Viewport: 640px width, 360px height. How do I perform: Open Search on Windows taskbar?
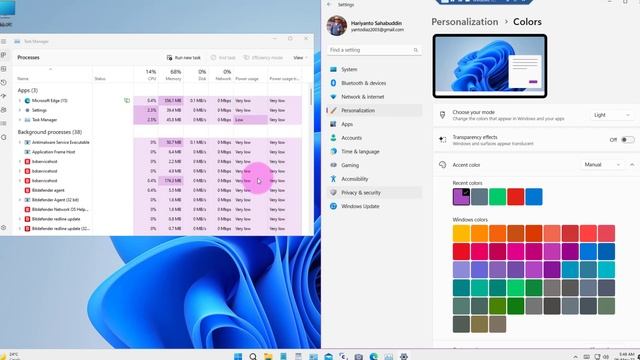pos(253,356)
